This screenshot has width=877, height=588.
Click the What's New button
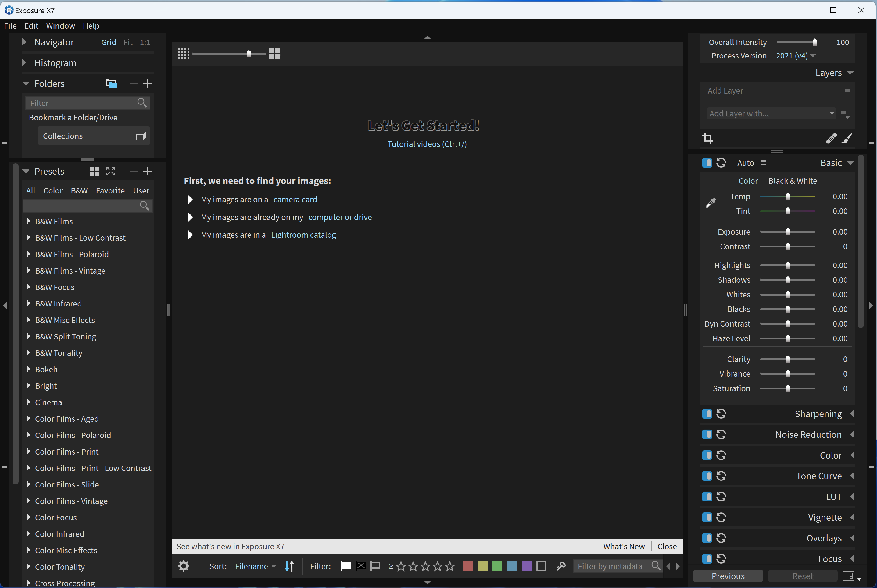[x=624, y=546]
